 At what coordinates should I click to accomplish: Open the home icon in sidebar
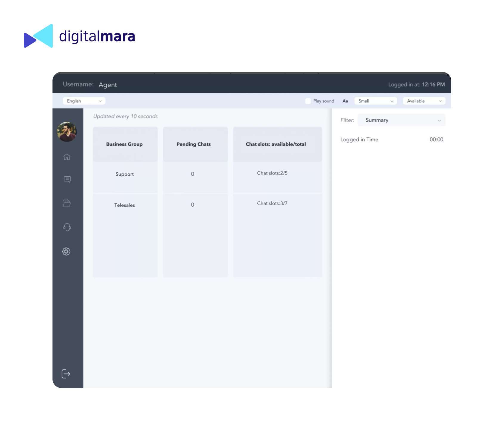click(67, 157)
